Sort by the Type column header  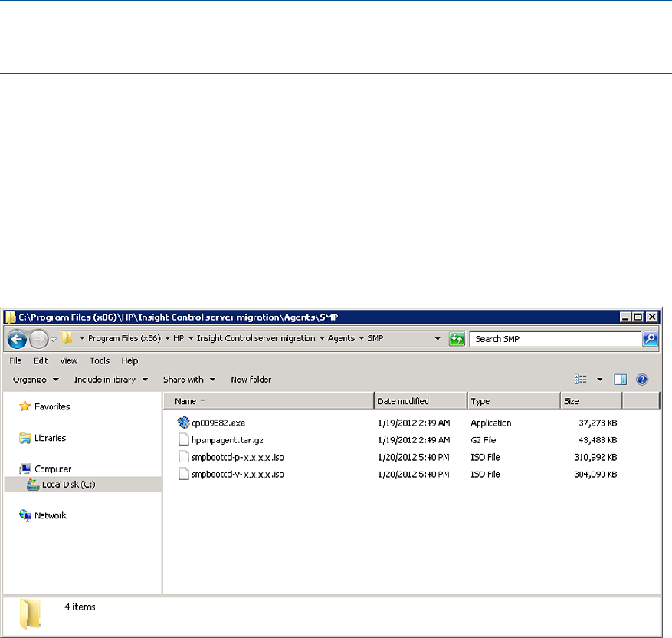pyautogui.click(x=514, y=401)
